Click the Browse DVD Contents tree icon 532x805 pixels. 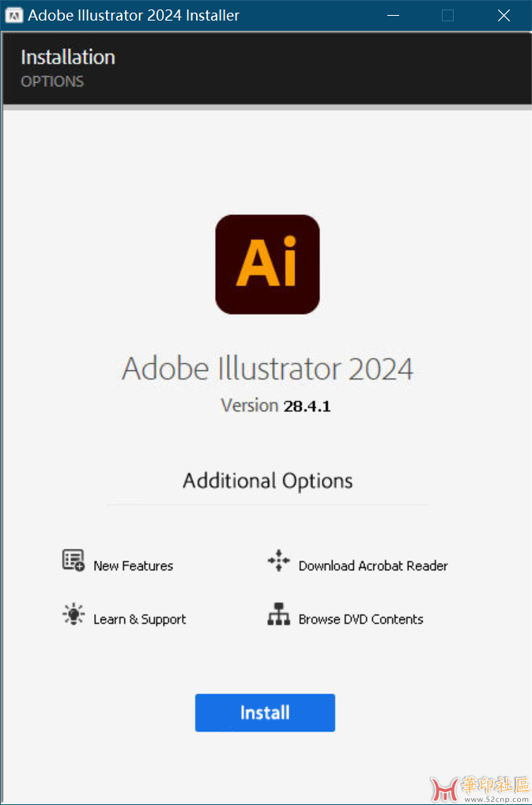[278, 614]
